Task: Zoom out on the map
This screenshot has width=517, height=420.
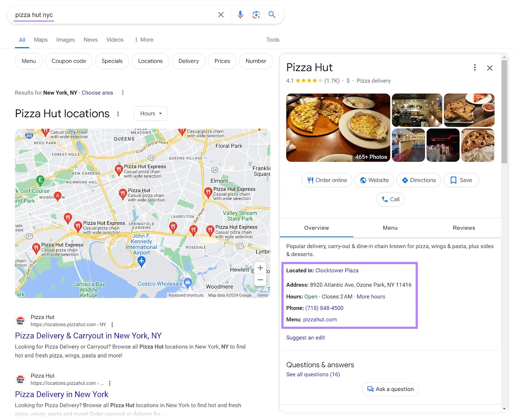Action: pos(260,280)
